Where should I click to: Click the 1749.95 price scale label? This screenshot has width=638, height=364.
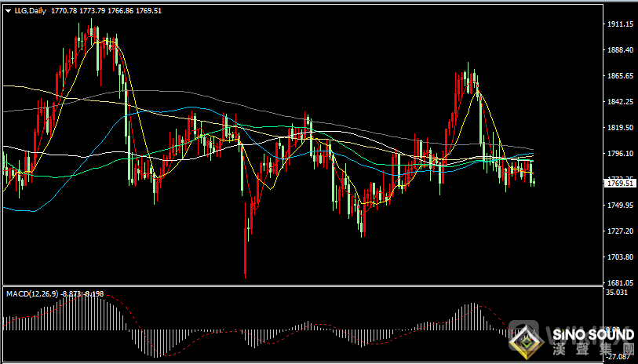pos(620,206)
